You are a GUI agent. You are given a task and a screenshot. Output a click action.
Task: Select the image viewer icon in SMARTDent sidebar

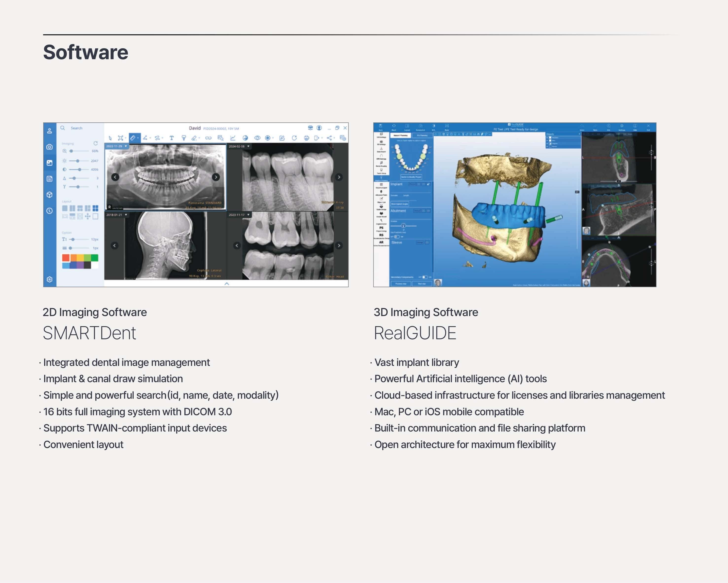(x=50, y=163)
